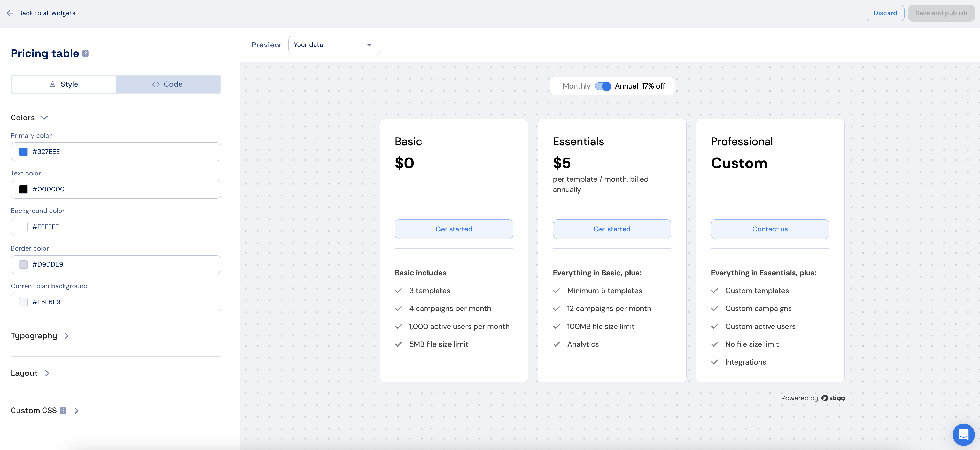Open the chat support bubble
980x450 pixels.
click(963, 435)
